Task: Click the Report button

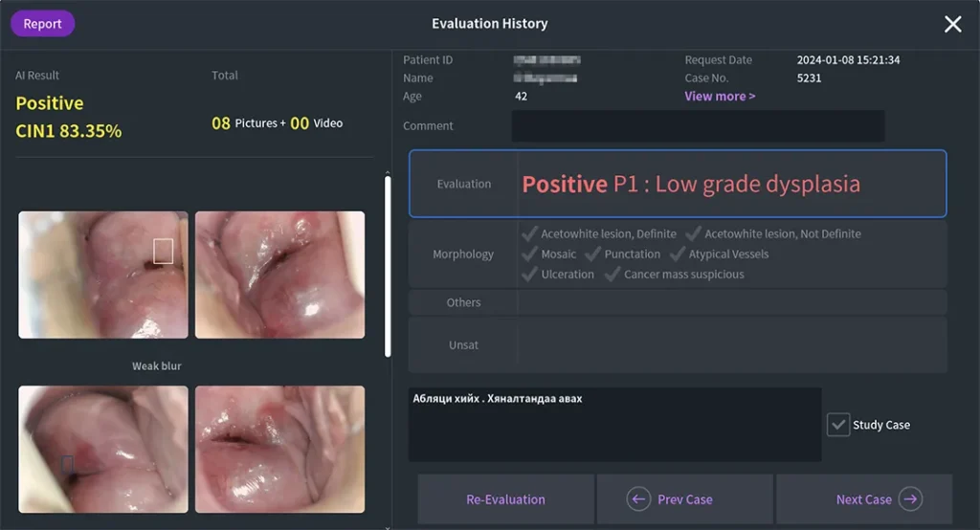Action: point(42,24)
